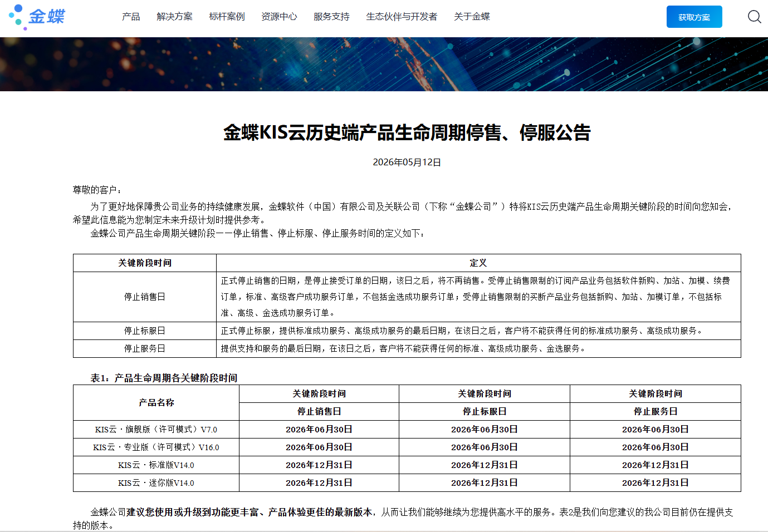Click the Kingdee logo icon
Screen dimensions: 768x532
(37, 17)
